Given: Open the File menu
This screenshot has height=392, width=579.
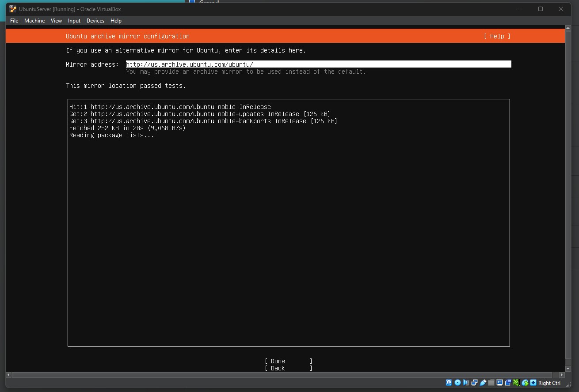Looking at the screenshot, I should coord(14,21).
